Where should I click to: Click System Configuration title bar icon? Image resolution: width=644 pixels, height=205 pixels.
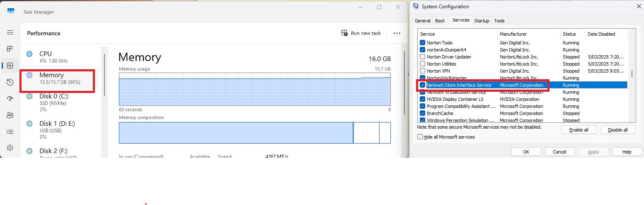tap(416, 6)
